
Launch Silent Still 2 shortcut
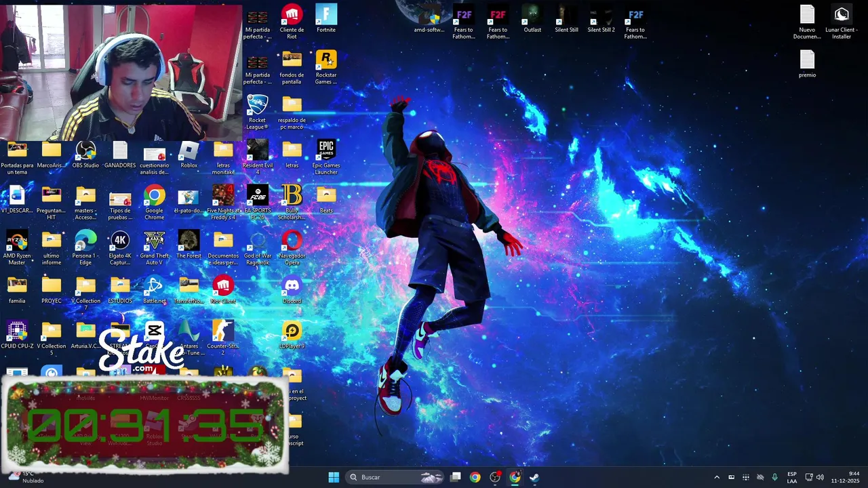(x=601, y=18)
